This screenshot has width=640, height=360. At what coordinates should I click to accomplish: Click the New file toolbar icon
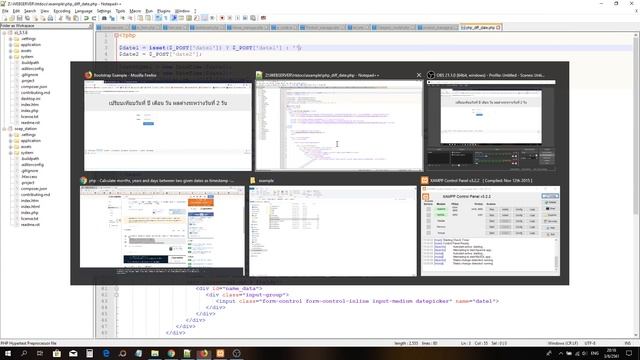coord(4,18)
